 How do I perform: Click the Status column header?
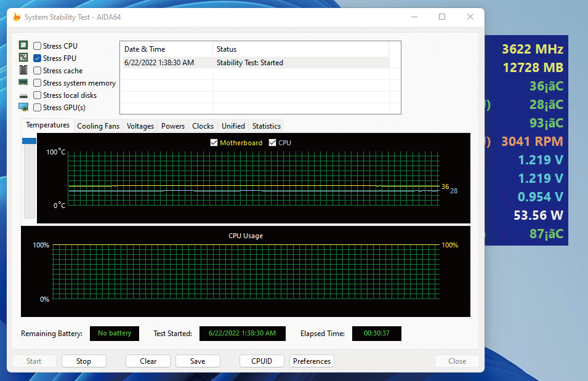[300, 49]
